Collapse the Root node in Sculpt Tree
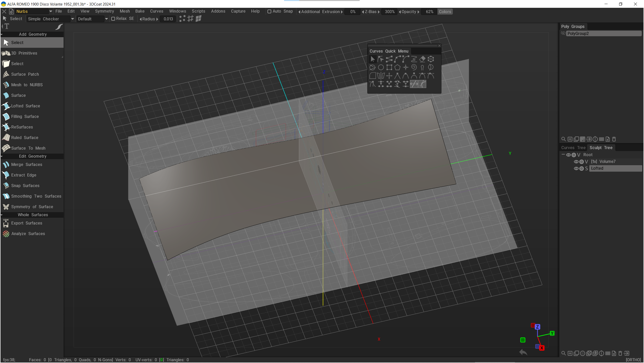Screen dimensions: 644x363 (x=563, y=155)
